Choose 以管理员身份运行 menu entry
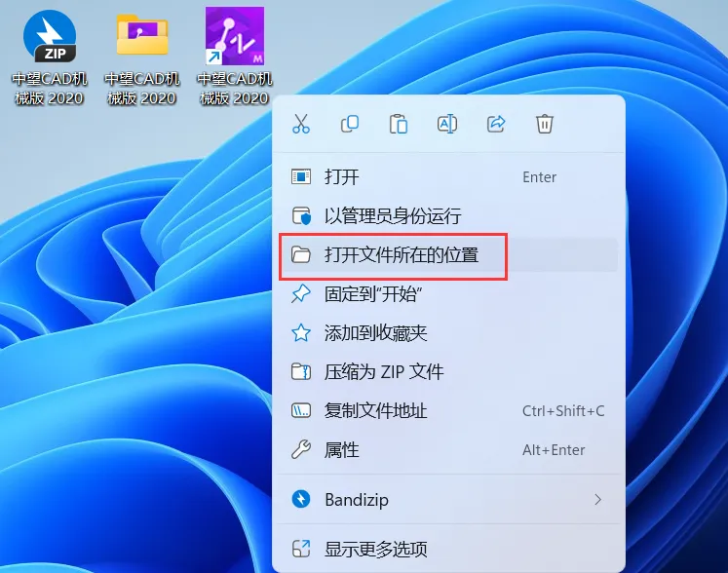The image size is (728, 573). (x=448, y=216)
